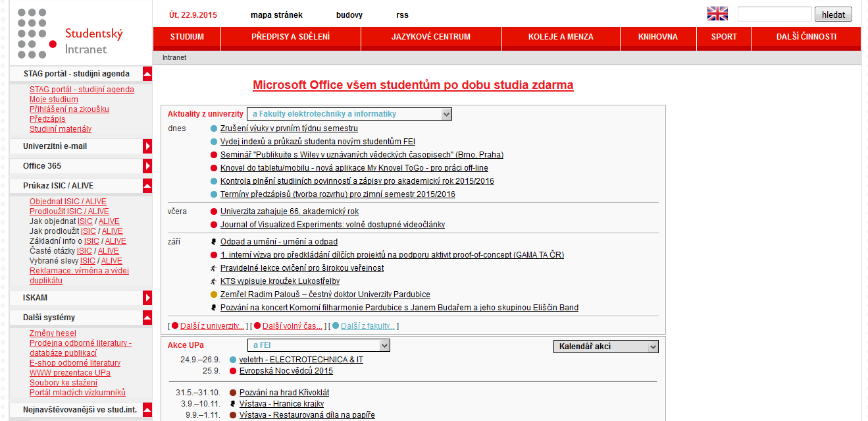Screen dimensions: 868x421
Task: Switch language via the English flag icon
Action: [x=717, y=14]
